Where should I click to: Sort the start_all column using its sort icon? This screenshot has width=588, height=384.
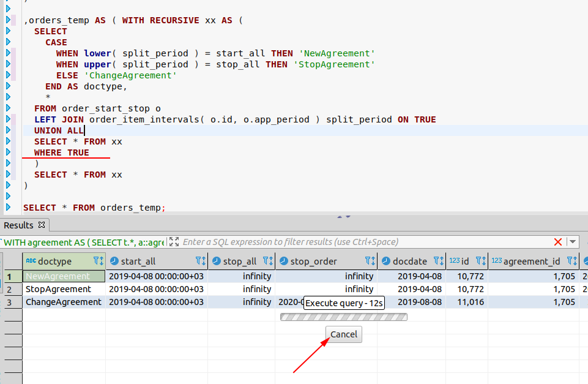(x=203, y=261)
